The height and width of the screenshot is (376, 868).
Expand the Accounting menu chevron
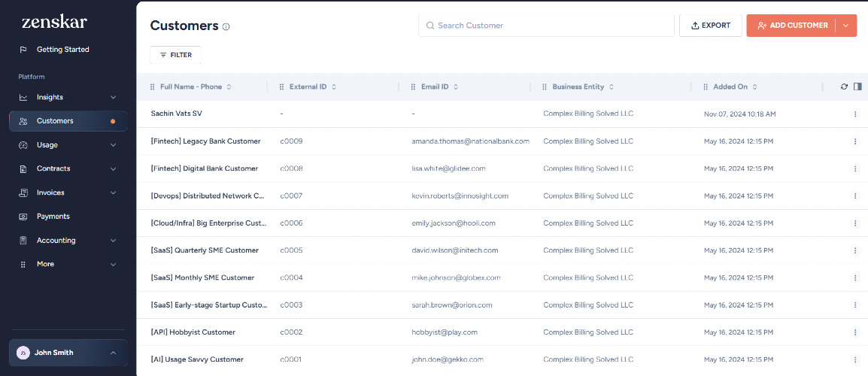114,241
